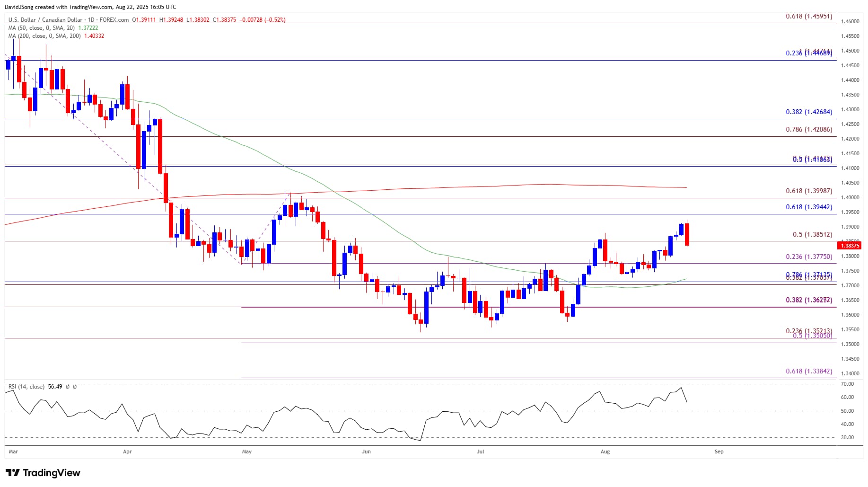Viewport: 868px width, 487px height.
Task: Click the 1.34000 price axis label
Action: 850,373
